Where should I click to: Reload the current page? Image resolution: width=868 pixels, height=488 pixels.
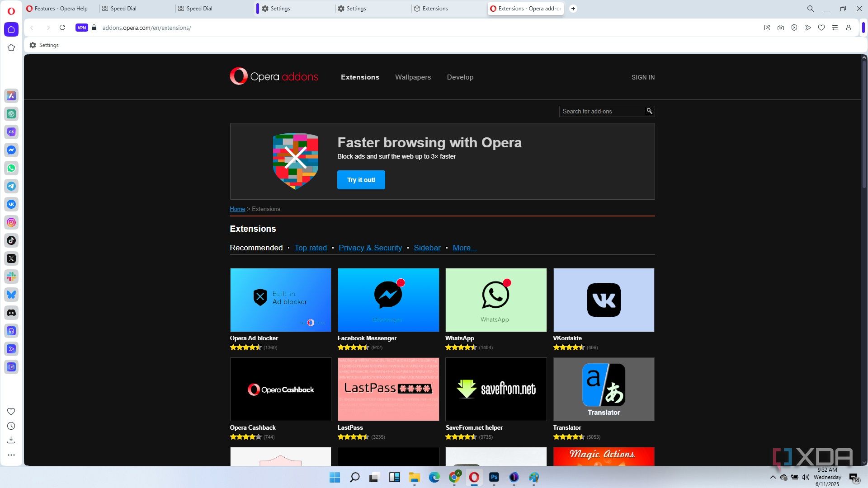[62, 28]
